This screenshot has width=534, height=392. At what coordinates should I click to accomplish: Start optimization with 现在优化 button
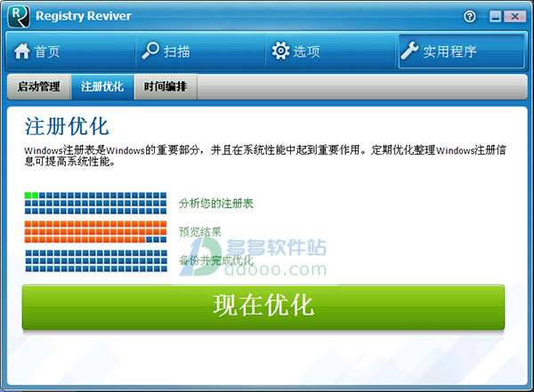[263, 307]
